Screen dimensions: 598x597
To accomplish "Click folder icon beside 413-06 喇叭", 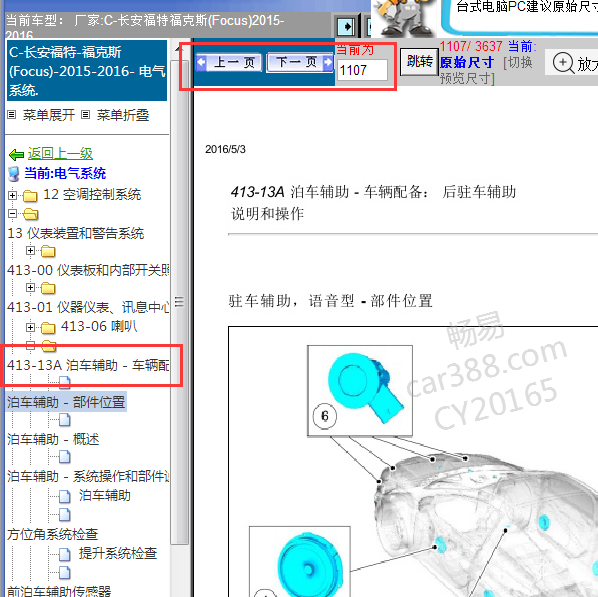I will tap(48, 327).
